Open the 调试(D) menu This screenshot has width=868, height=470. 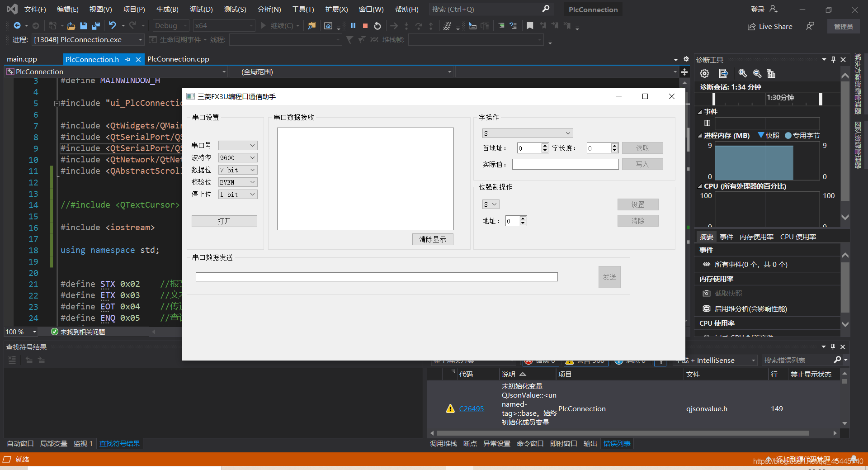(x=201, y=9)
